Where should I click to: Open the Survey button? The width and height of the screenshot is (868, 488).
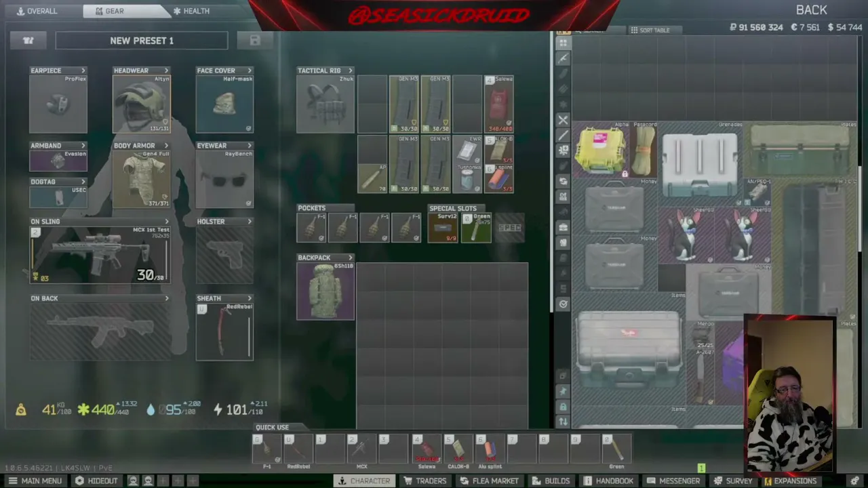click(x=732, y=481)
